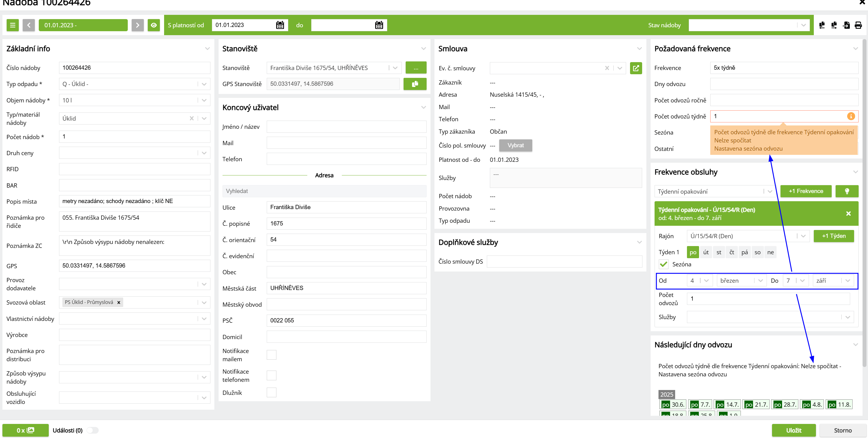
Task: Expand the Stav nádoby dropdown
Action: (803, 25)
